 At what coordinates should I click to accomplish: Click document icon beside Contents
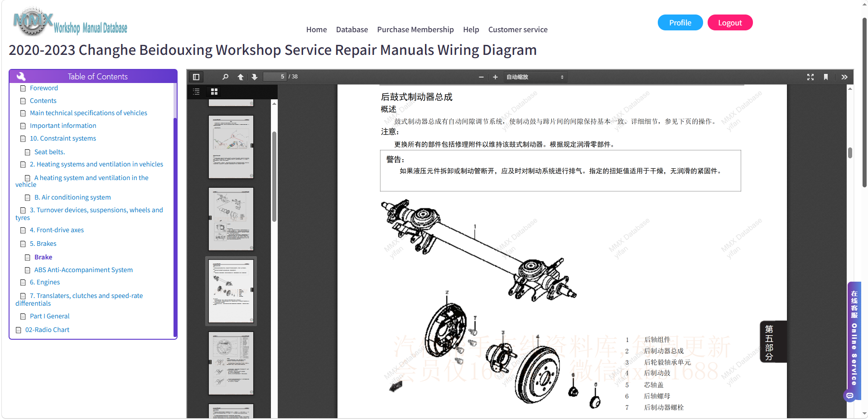pyautogui.click(x=23, y=101)
